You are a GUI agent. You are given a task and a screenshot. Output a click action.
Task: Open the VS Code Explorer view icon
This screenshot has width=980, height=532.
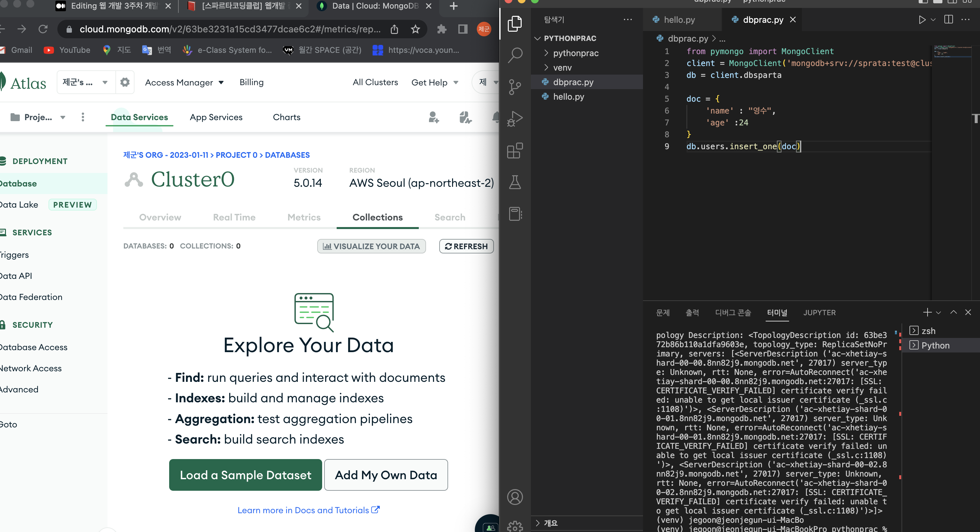click(x=515, y=24)
